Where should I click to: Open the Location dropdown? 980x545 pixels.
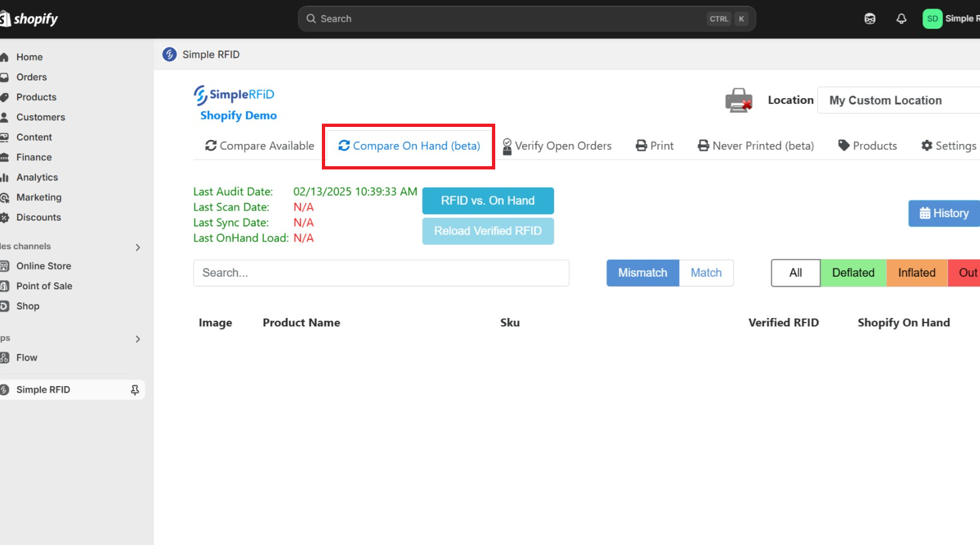(x=899, y=100)
